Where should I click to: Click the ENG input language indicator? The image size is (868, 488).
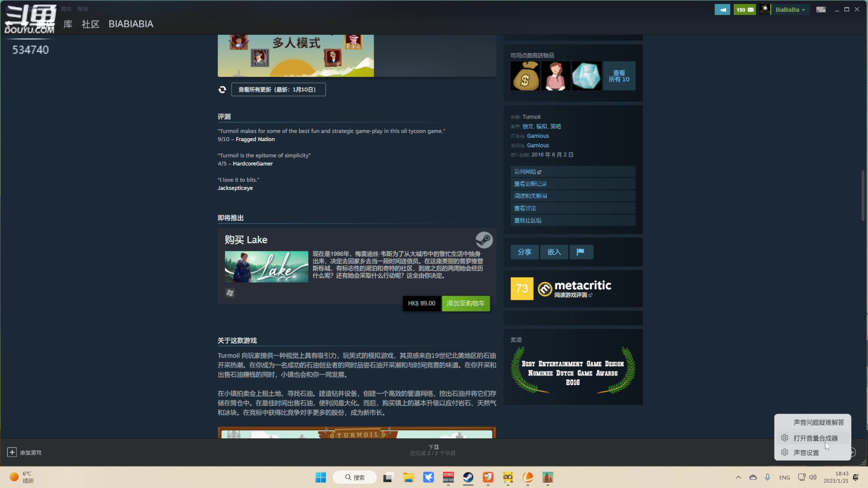(x=784, y=478)
